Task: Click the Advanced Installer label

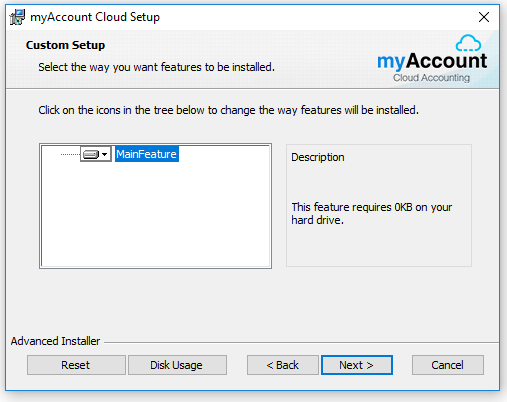Action: point(55,341)
